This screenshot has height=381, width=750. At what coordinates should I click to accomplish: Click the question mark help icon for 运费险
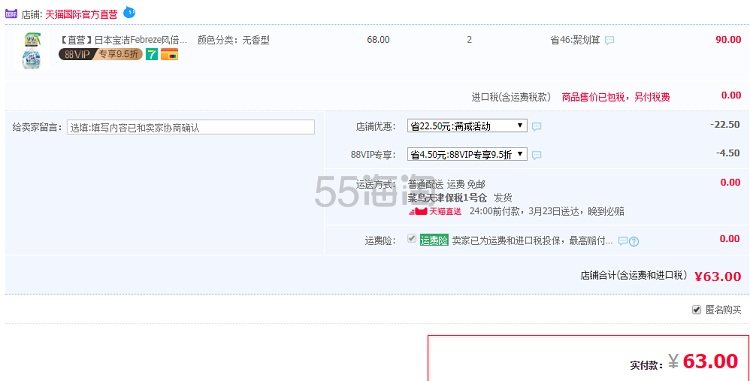634,241
